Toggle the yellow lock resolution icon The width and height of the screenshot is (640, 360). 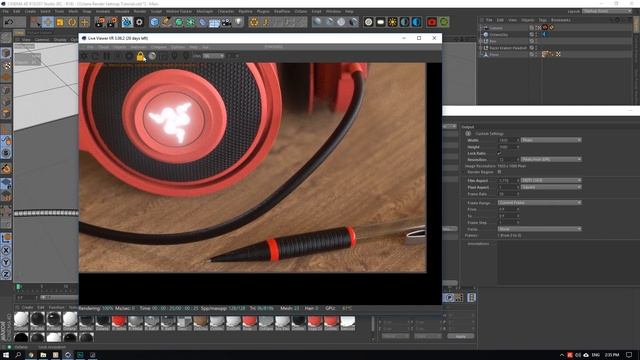pyautogui.click(x=140, y=56)
